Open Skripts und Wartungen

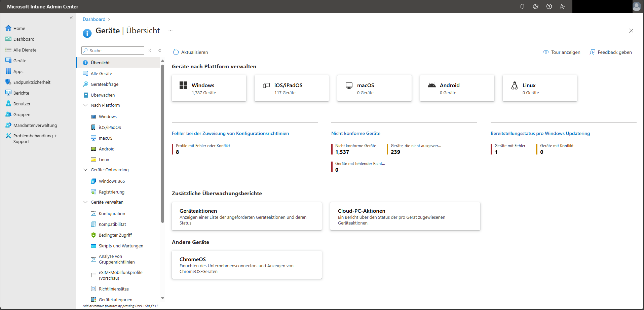tap(121, 246)
